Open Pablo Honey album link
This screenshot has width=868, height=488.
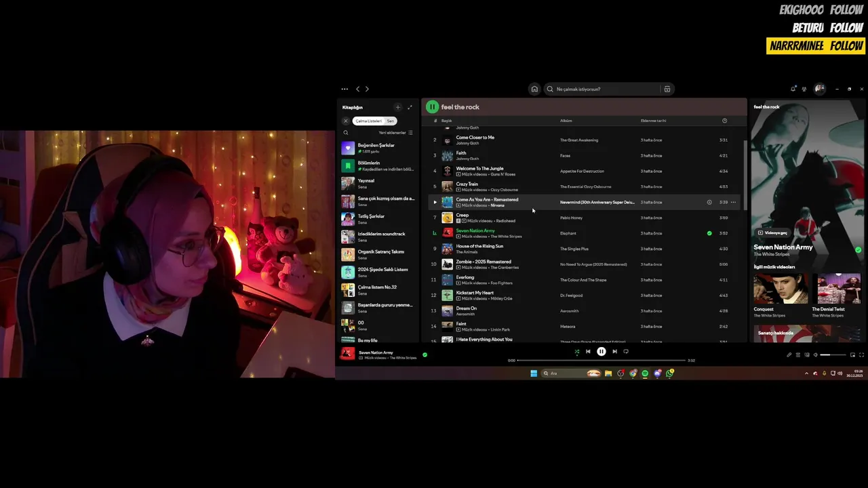(571, 218)
